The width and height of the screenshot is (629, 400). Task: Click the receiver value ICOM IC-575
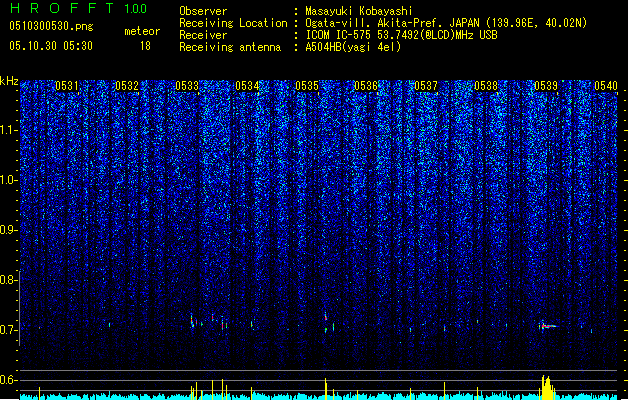(x=339, y=35)
